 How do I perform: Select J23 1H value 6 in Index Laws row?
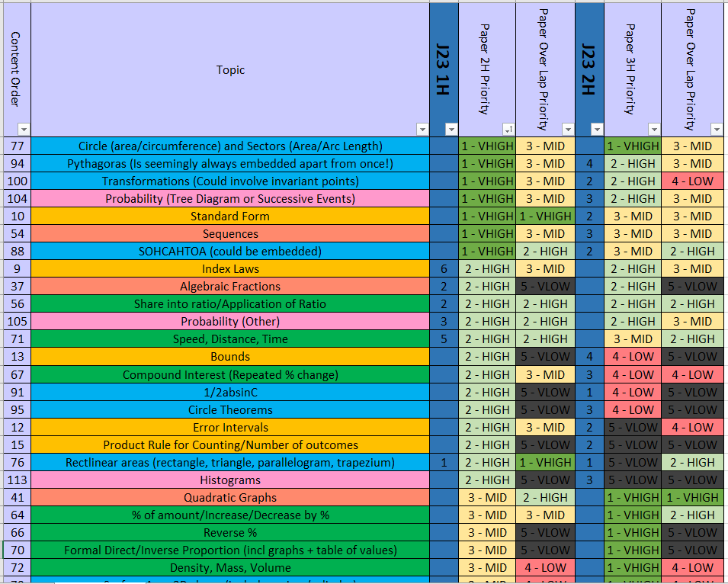click(444, 269)
